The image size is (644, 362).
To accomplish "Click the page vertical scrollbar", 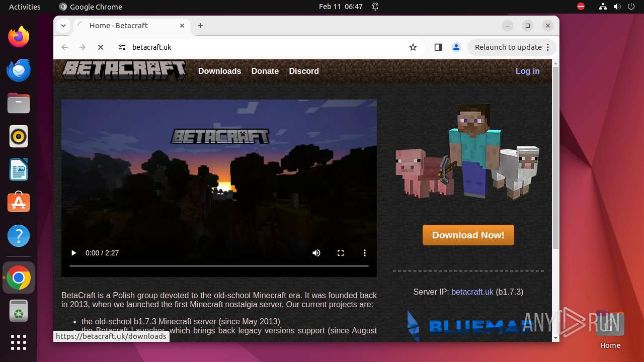I will pyautogui.click(x=555, y=158).
